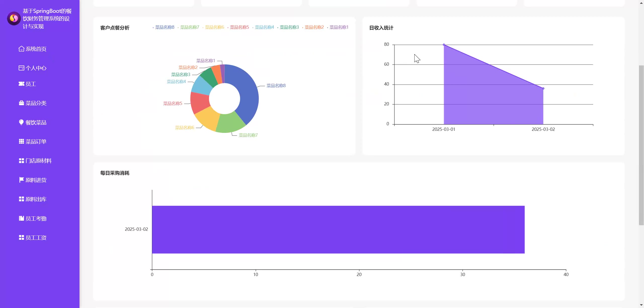Click the ticket icon beside 员工
This screenshot has height=308, width=644.
click(x=21, y=84)
